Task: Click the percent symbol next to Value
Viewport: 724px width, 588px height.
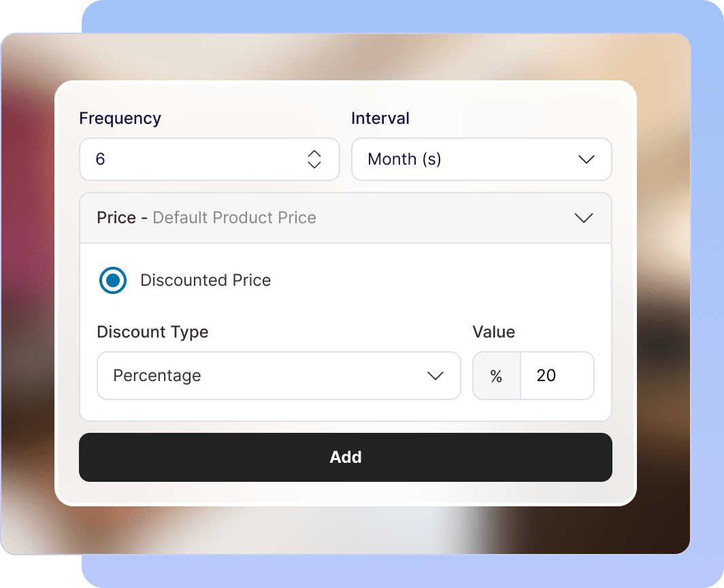Action: coord(496,376)
